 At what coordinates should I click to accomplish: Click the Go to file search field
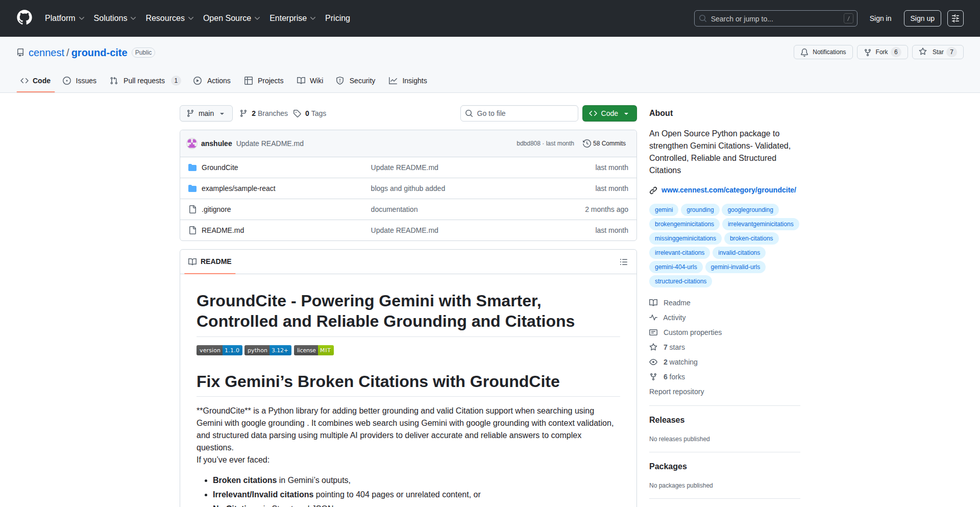pyautogui.click(x=519, y=113)
